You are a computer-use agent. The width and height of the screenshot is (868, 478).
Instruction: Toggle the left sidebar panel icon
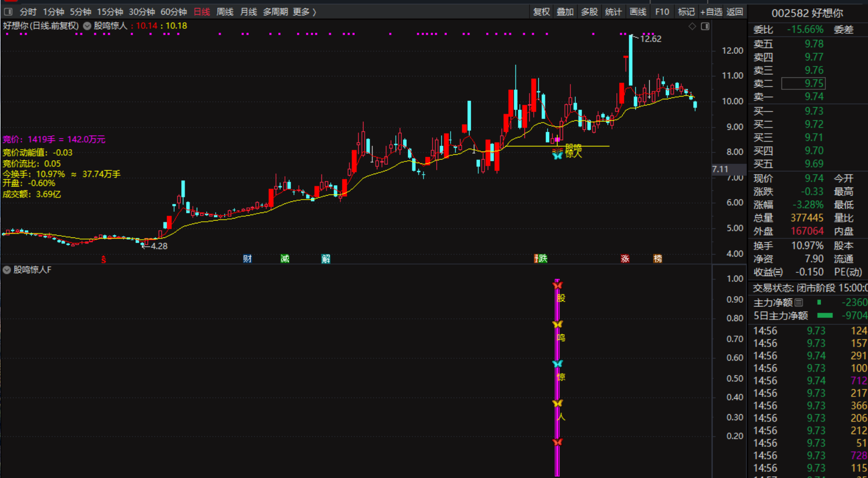click(x=8, y=12)
